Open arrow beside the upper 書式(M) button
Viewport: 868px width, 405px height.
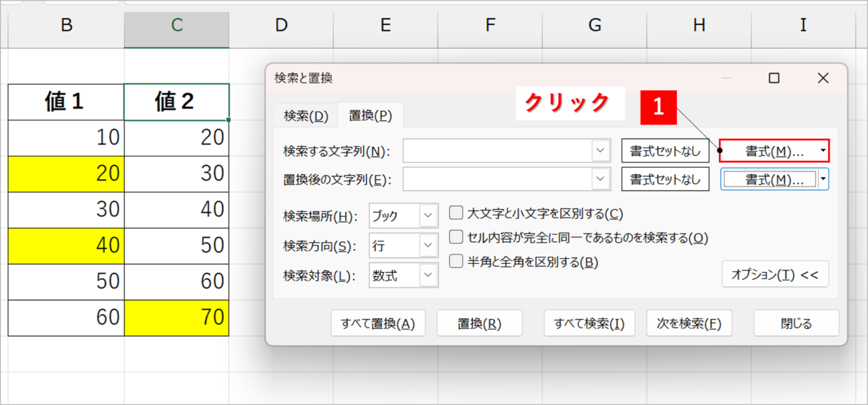point(823,150)
